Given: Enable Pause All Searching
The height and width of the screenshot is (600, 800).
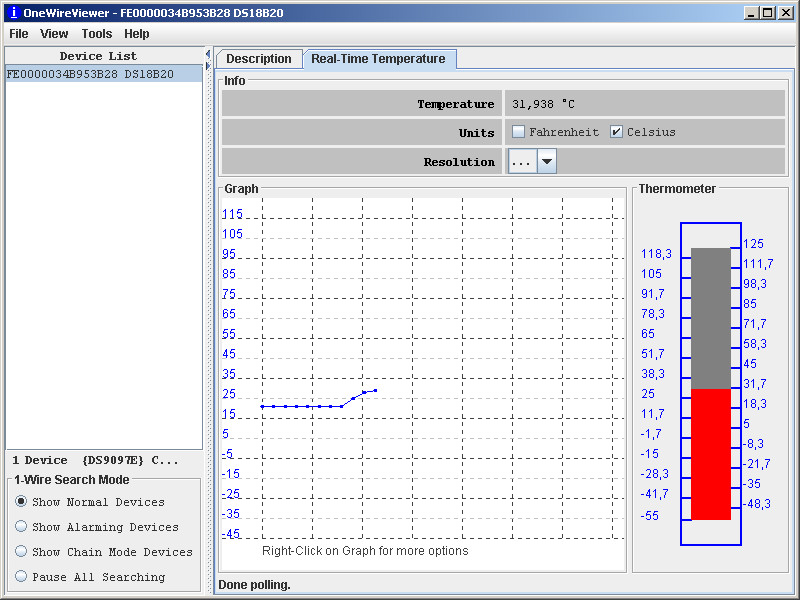Looking at the screenshot, I should point(21,576).
